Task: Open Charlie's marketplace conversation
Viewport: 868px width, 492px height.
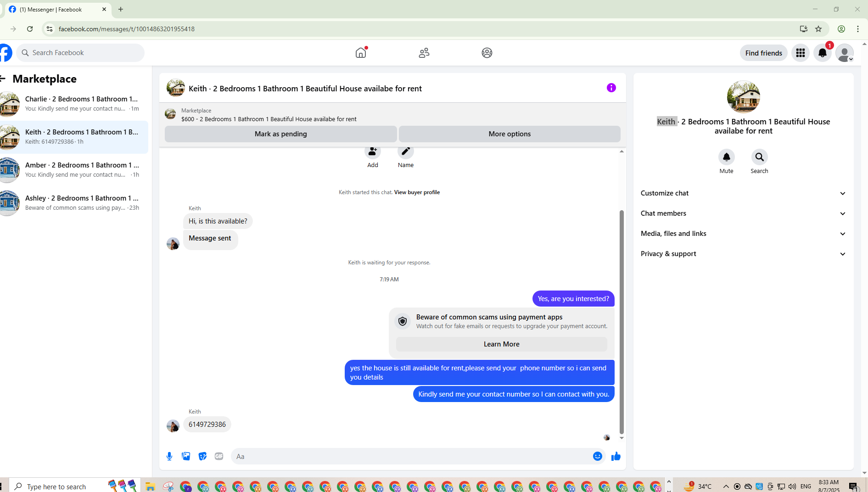Action: tap(74, 104)
